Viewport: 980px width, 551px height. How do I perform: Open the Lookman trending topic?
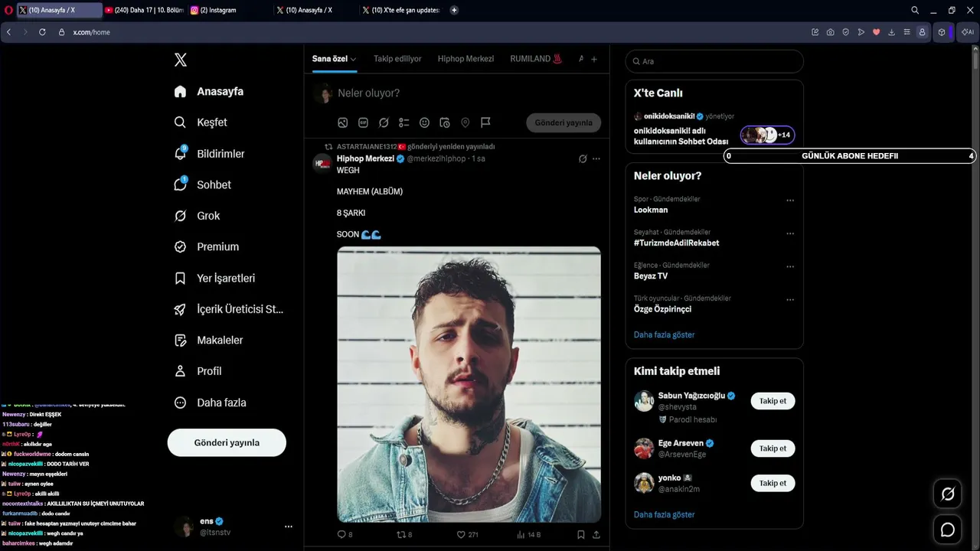click(651, 210)
